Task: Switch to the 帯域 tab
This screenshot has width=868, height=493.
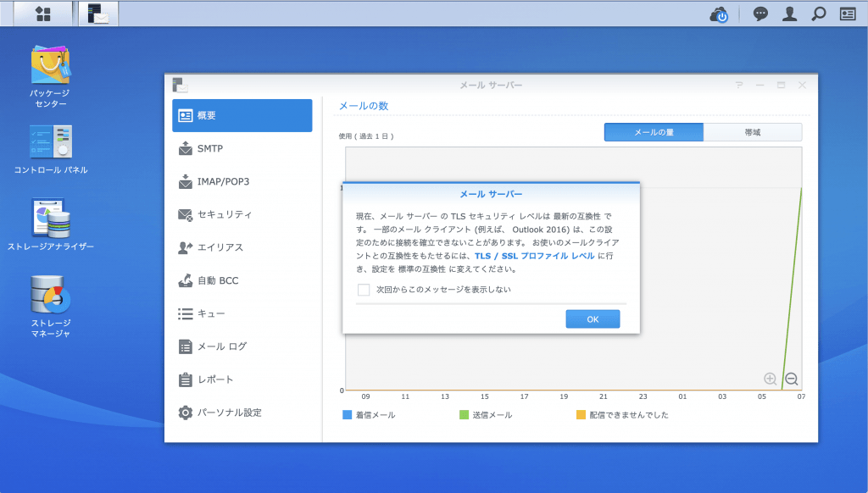Action: pos(752,132)
